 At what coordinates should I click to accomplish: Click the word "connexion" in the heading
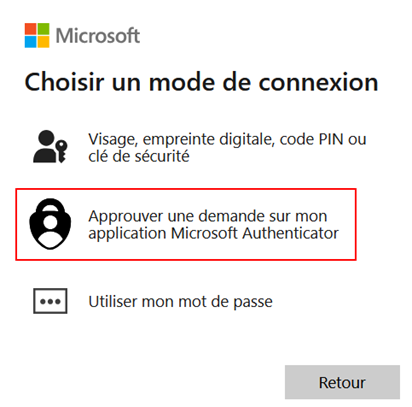(318, 82)
